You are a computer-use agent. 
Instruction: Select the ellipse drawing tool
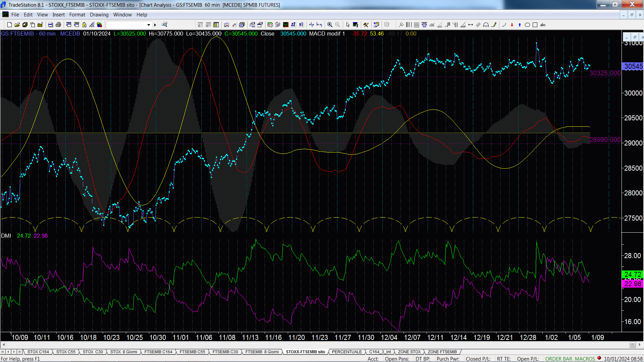point(527,24)
